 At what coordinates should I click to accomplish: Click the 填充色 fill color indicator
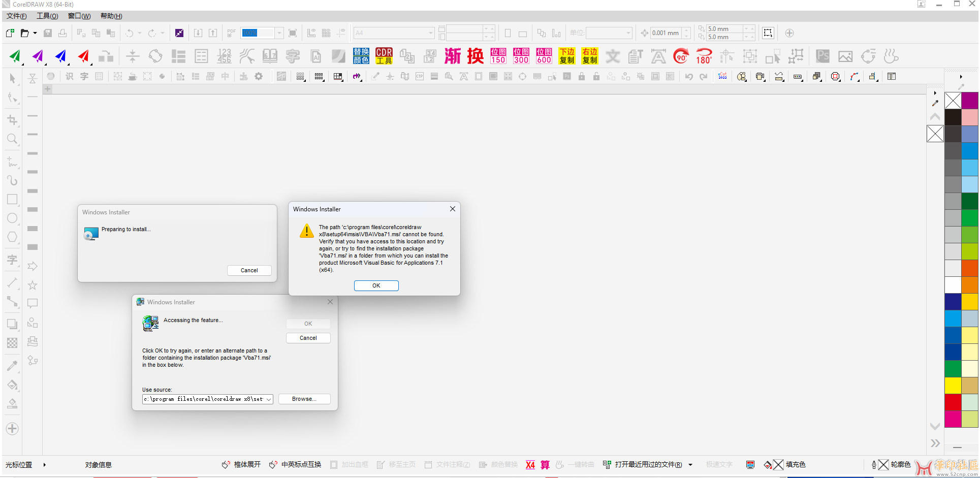(785, 465)
